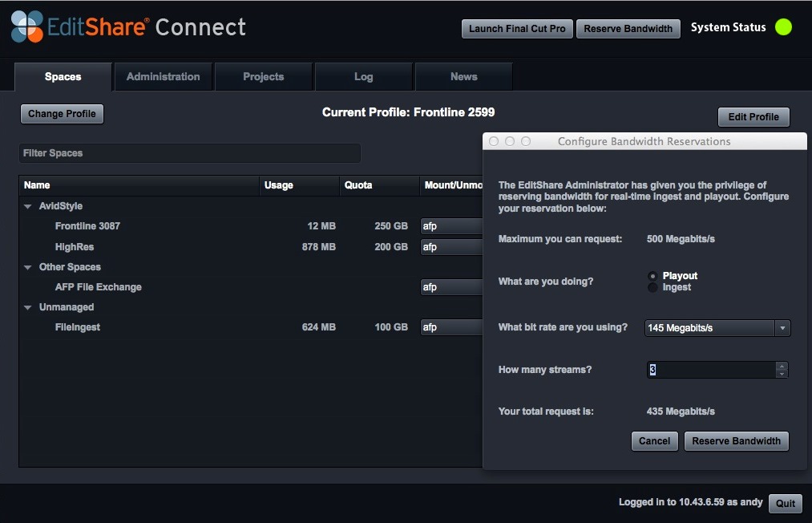Select the HighRes space row
Image resolution: width=812 pixels, height=523 pixels.
pos(251,247)
